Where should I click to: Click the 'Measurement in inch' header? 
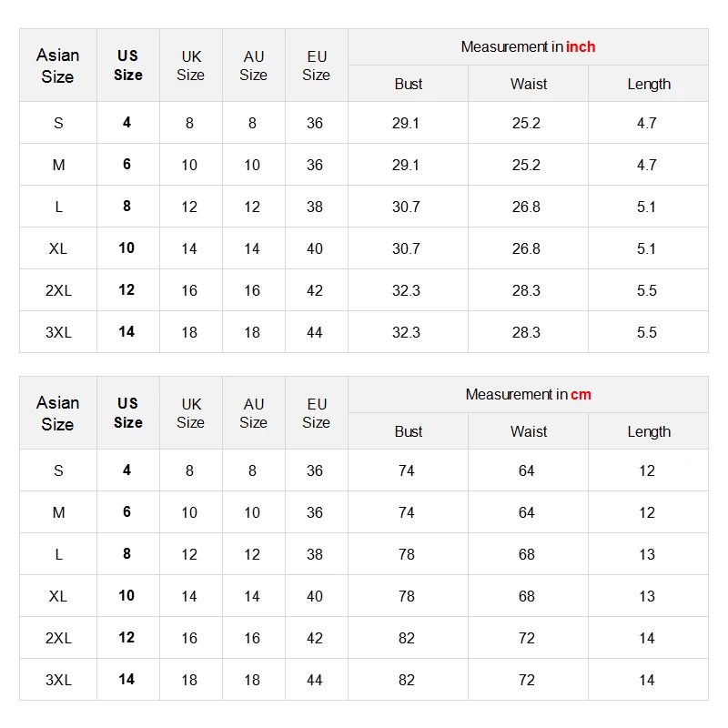coord(528,47)
